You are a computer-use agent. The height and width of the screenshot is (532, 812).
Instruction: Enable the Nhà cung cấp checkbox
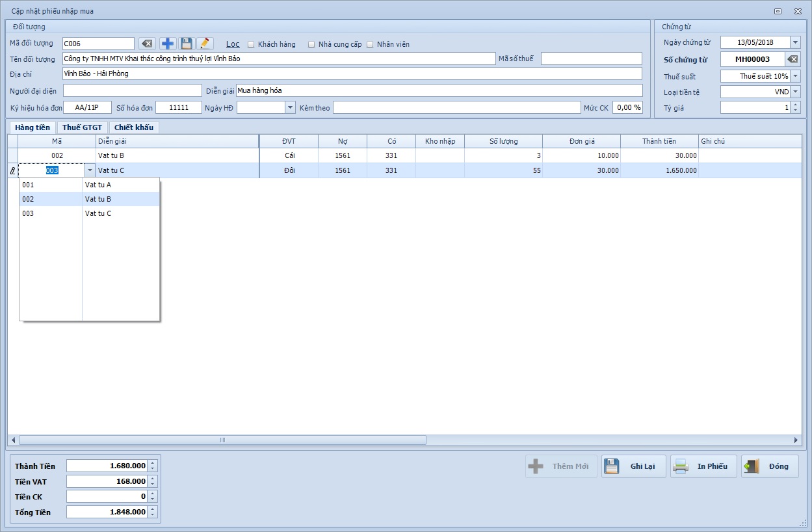[x=311, y=44]
